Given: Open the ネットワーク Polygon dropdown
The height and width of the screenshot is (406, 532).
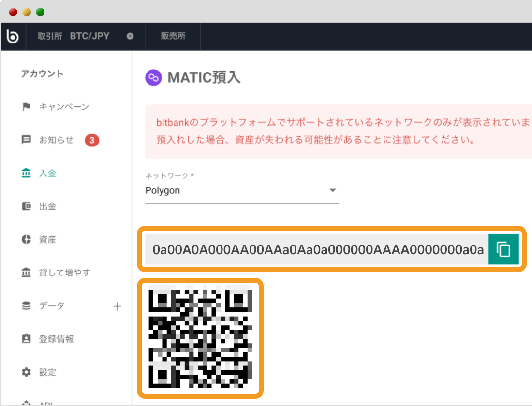Looking at the screenshot, I should (x=242, y=190).
